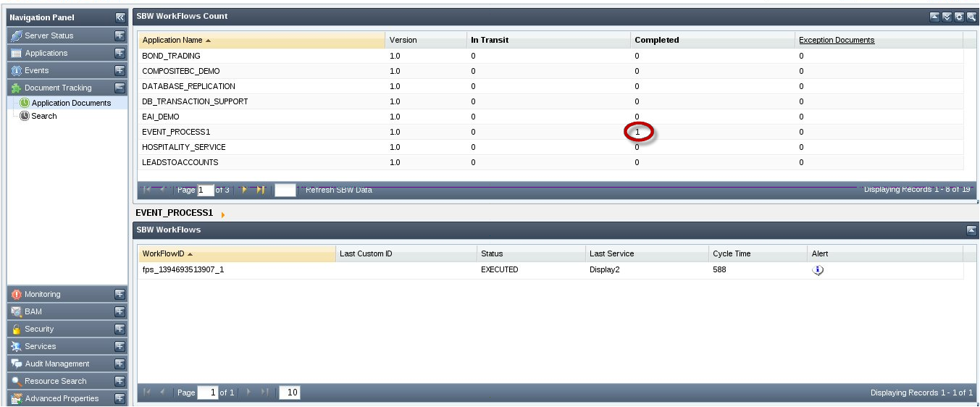Collapse the Navigation Panel with double-arrow icon
The width and height of the screenshot is (980, 407).
tap(120, 17)
